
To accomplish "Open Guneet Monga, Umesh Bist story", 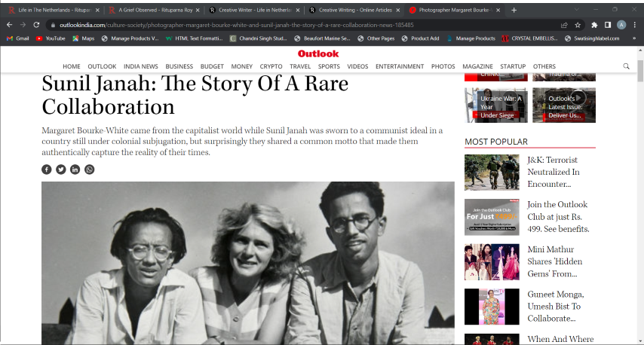I will pyautogui.click(x=556, y=306).
